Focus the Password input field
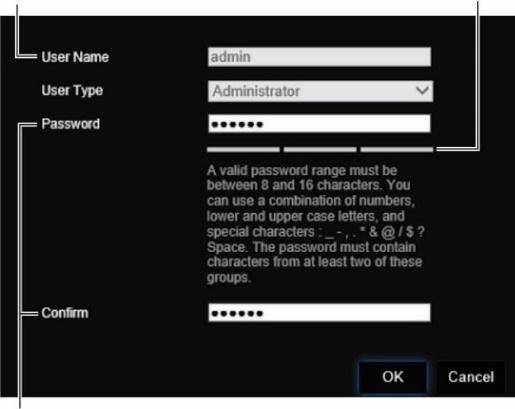This screenshot has height=409, width=515. [319, 124]
